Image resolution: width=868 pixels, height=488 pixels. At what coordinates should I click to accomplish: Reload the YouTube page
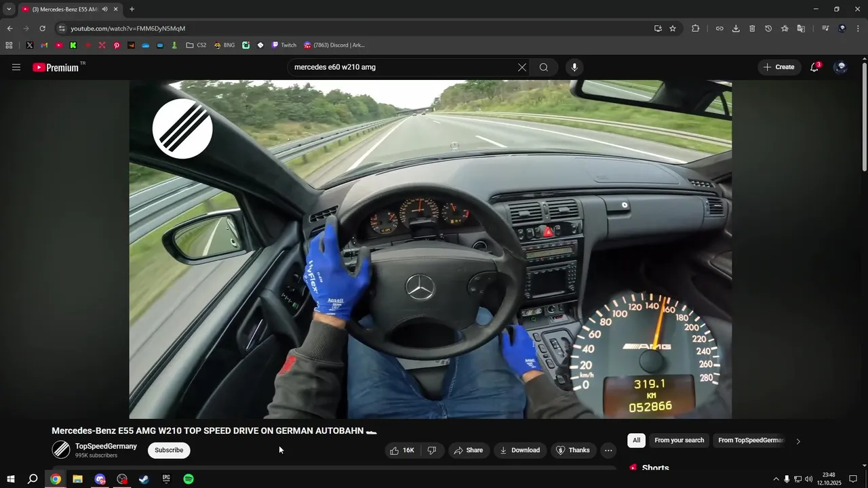(42, 28)
